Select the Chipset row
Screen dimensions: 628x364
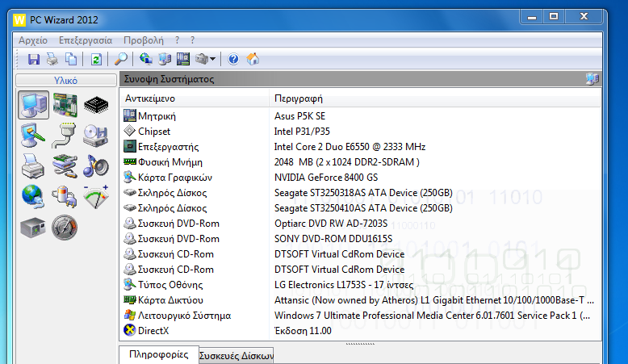coord(361,132)
